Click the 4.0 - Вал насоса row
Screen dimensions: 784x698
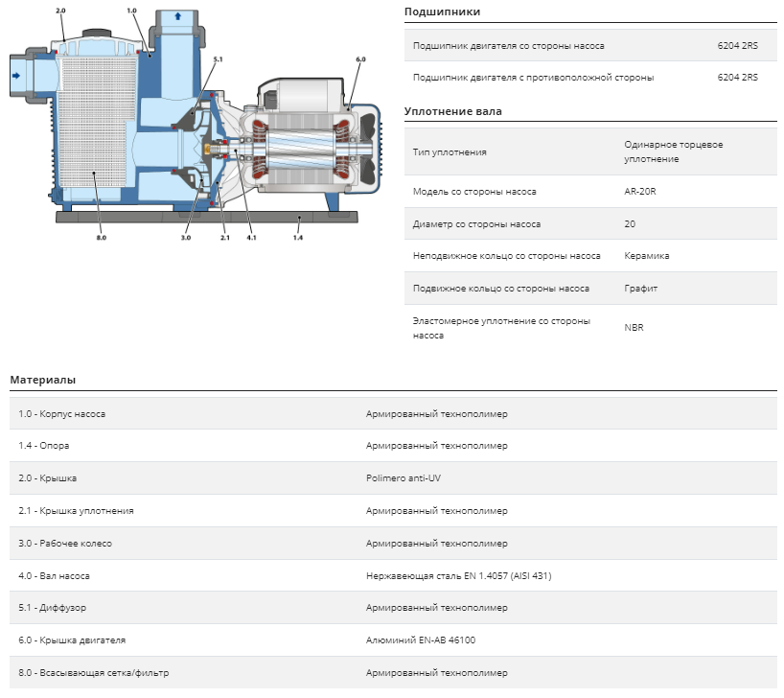(x=393, y=576)
